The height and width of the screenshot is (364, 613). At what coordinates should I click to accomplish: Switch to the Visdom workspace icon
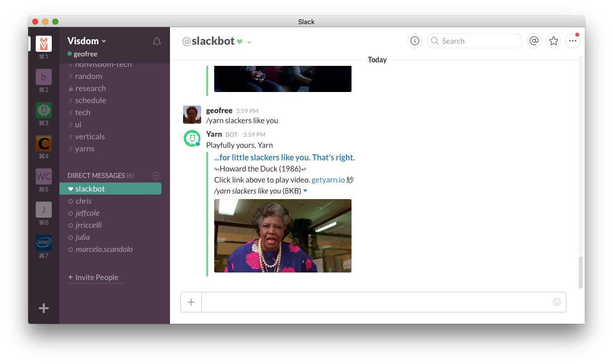coord(44,44)
